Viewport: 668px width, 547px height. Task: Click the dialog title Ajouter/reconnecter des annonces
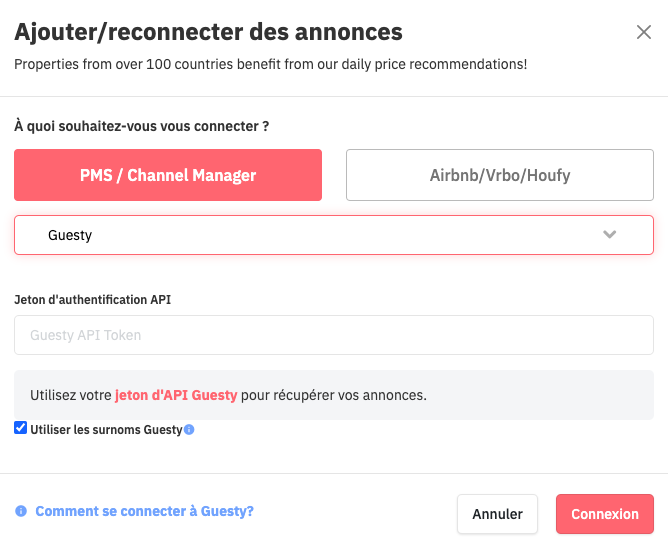[208, 32]
